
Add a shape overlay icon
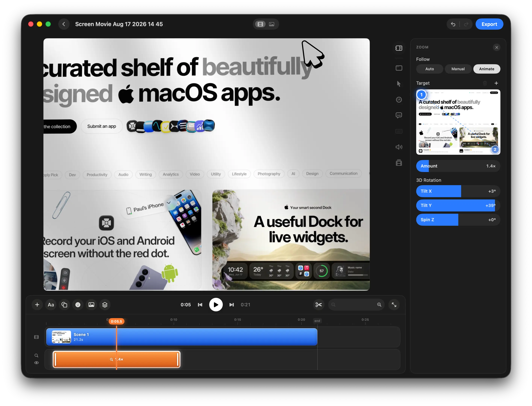tap(64, 305)
